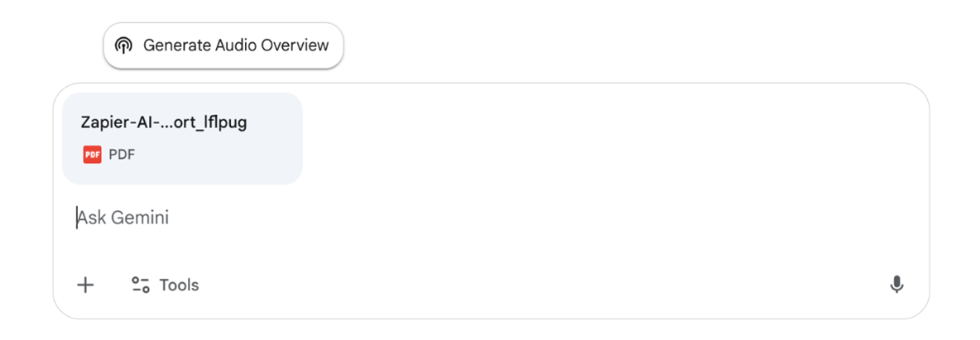The image size is (980, 340).
Task: Click the Ask Gemini placeholder text
Action: 123,218
